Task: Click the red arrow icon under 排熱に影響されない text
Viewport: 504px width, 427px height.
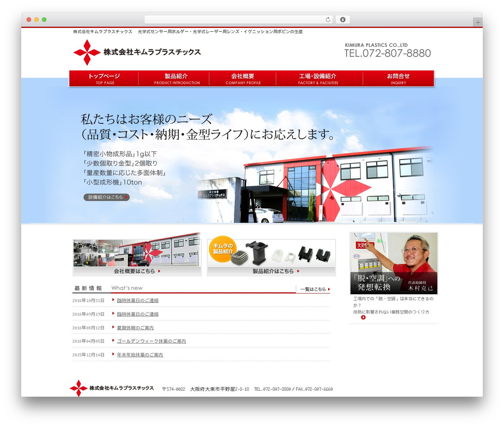Action: 363,317
